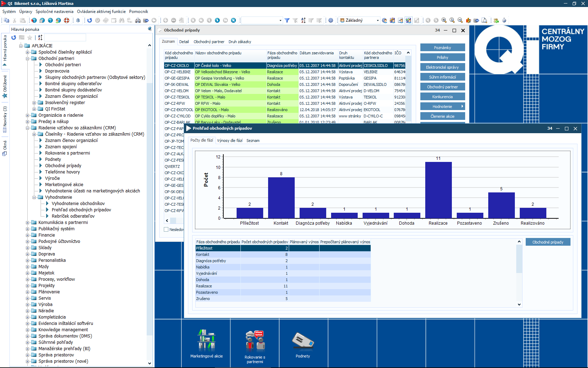
Task: Click the settings gear toolbar icon
Action: pyautogui.click(x=331, y=20)
